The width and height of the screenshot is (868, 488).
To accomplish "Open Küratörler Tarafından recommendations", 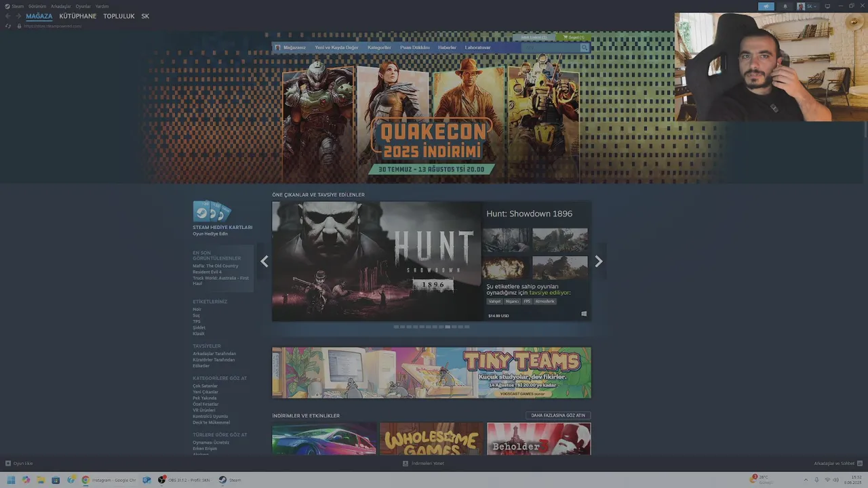I will (214, 360).
